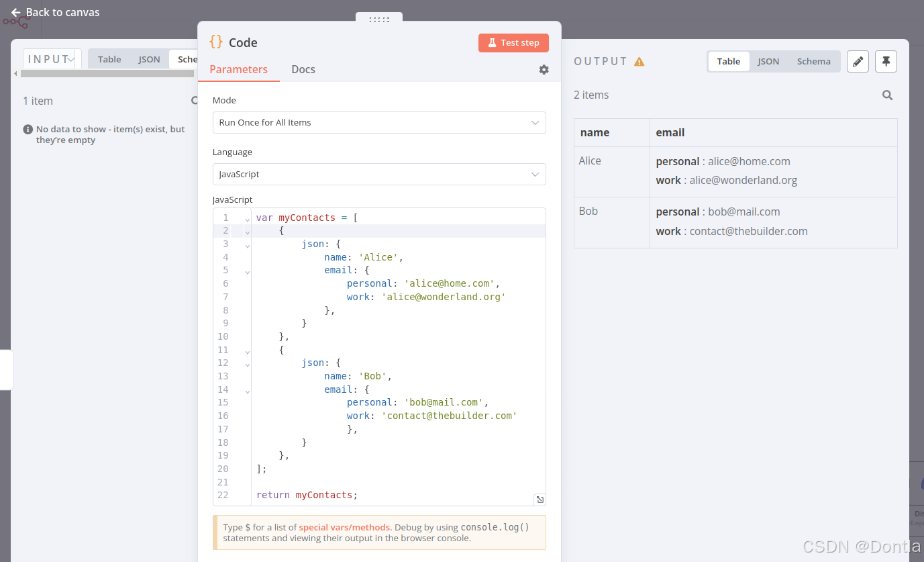Viewport: 924px width, 562px height.
Task: Switch to the Docs tab
Action: 303,69
